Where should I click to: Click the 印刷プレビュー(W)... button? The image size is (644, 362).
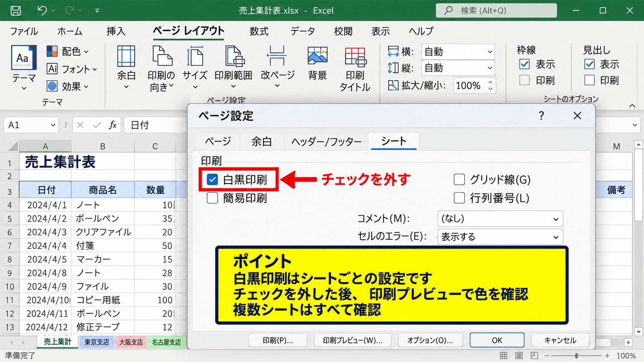pyautogui.click(x=352, y=340)
